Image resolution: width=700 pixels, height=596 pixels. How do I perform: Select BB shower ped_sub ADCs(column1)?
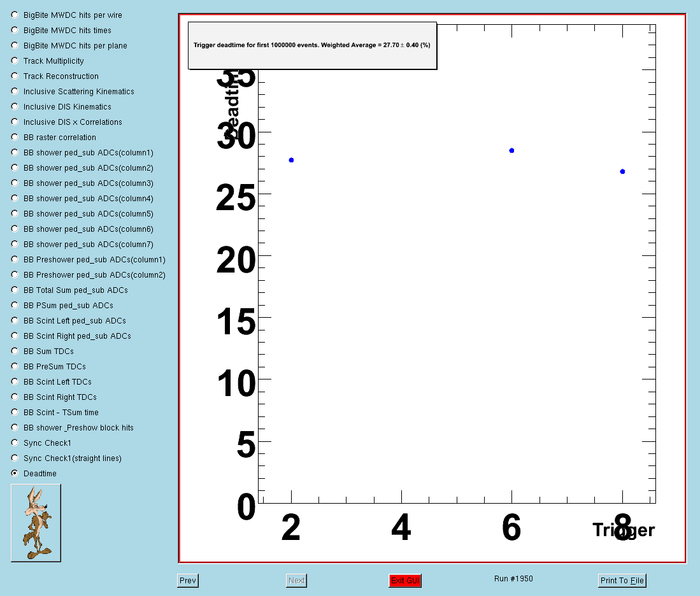(x=15, y=152)
